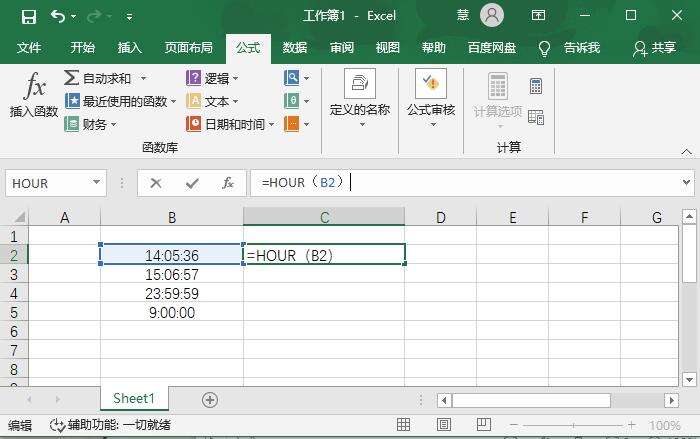Switch to the 插入 tab

130,47
